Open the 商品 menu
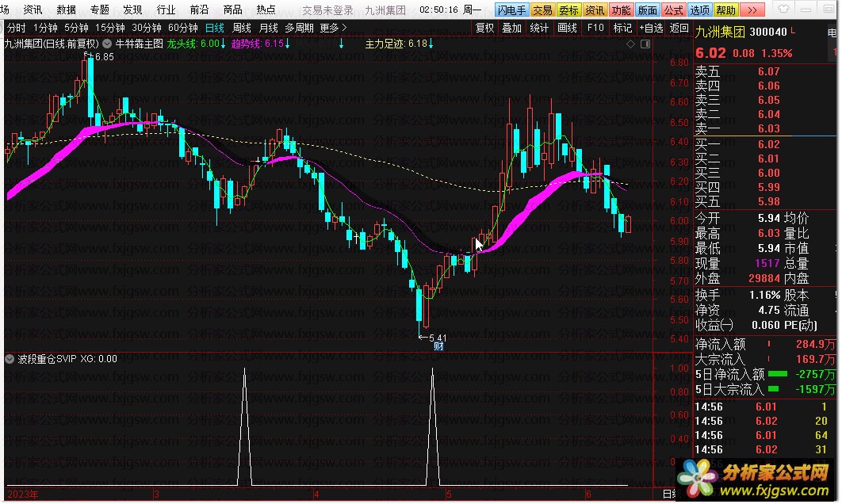Screen dimensions: 842x504 232,10
